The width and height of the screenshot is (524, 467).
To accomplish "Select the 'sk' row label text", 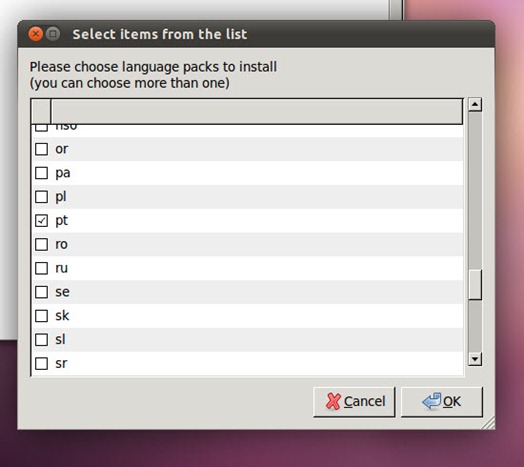I will [62, 316].
